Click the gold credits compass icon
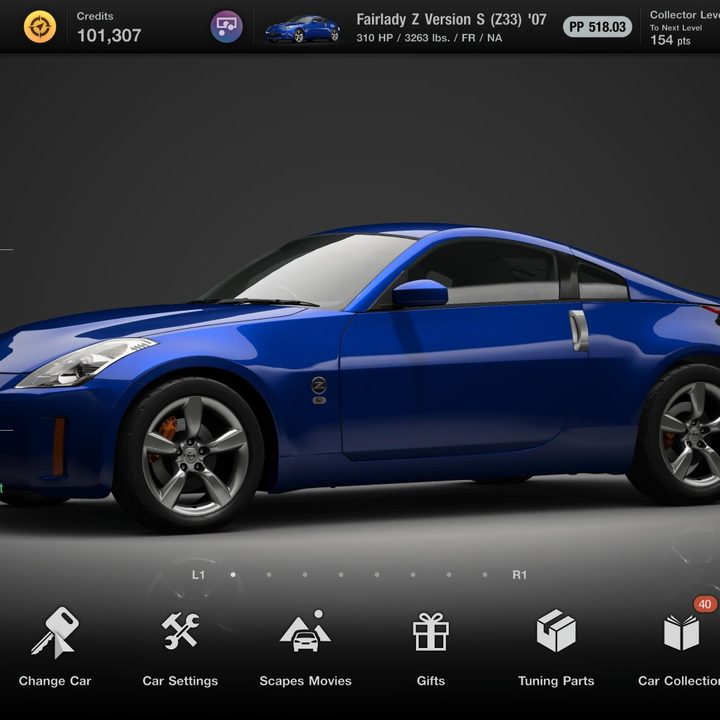This screenshot has width=720, height=720. tap(40, 27)
